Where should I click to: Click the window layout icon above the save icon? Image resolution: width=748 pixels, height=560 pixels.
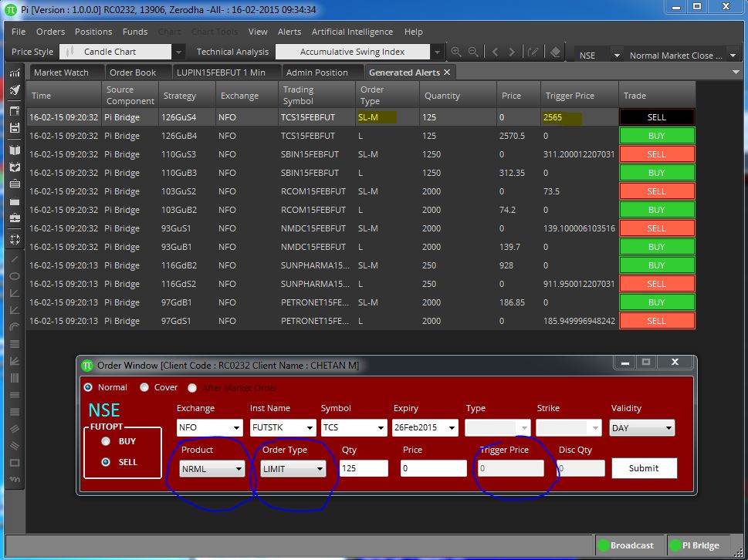pyautogui.click(x=15, y=111)
